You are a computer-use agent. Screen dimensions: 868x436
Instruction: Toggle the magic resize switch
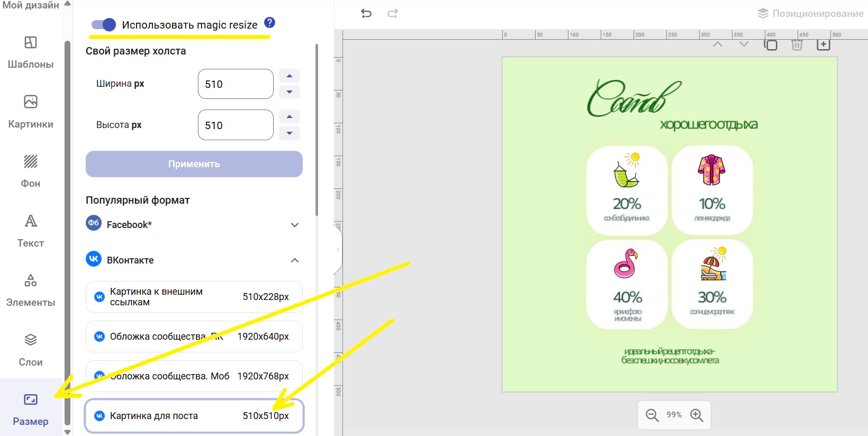[x=104, y=24]
